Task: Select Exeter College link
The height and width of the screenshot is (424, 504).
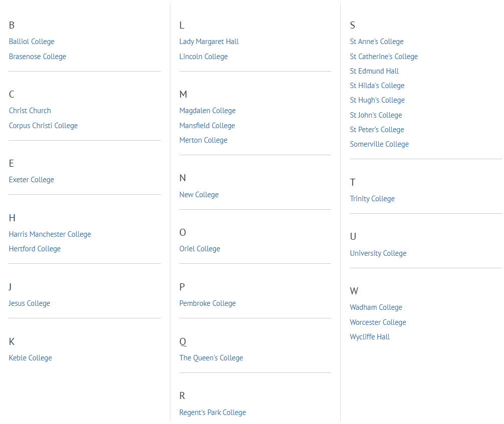Action: click(32, 180)
